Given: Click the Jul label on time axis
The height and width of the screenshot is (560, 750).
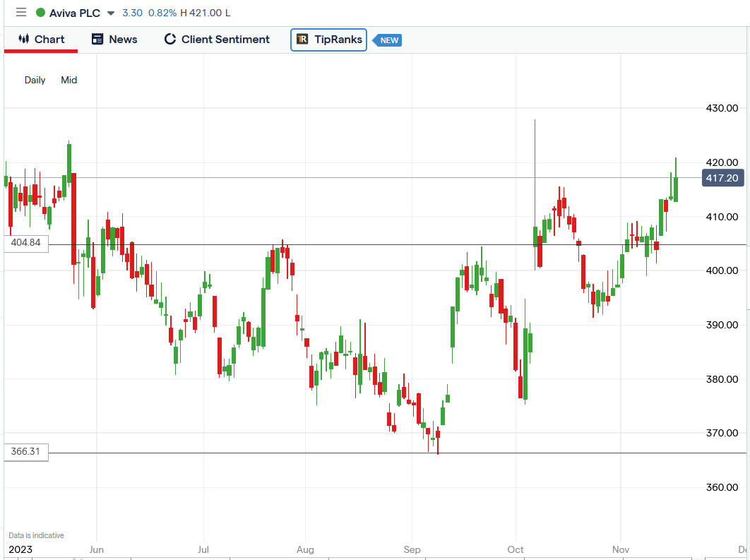Looking at the screenshot, I should pyautogui.click(x=203, y=549).
